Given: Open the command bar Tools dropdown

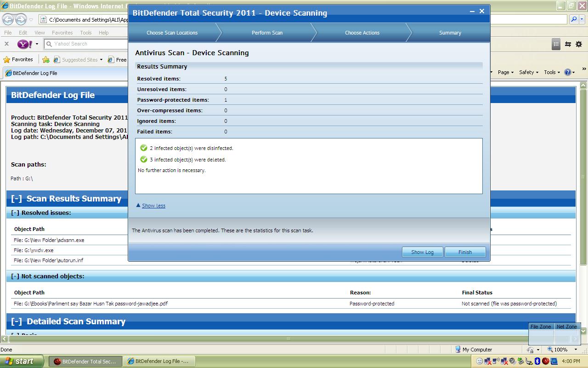Looking at the screenshot, I should pos(552,72).
